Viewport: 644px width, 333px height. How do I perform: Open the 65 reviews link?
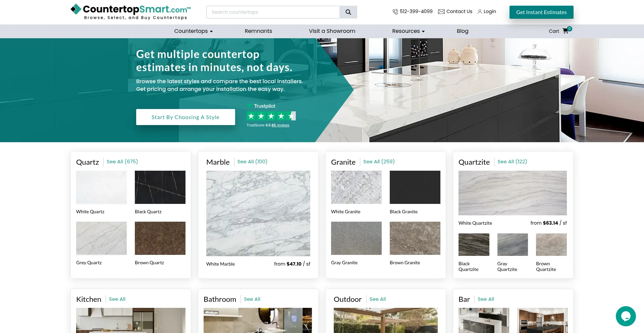coord(280,125)
